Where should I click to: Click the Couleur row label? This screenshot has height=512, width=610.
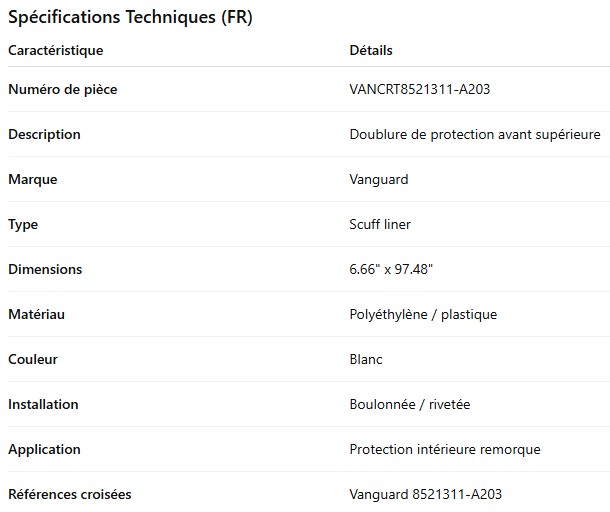click(33, 360)
